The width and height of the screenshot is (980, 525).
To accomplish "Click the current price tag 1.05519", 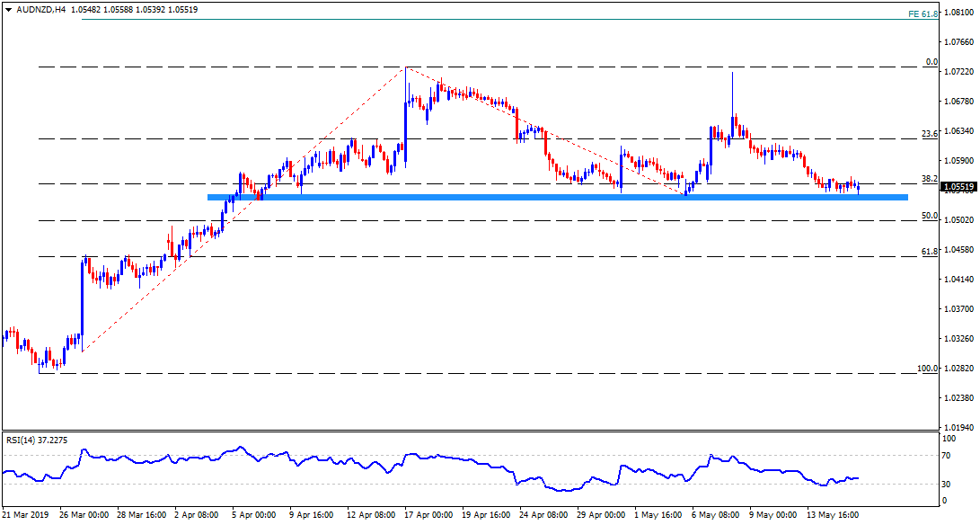I will coord(958,187).
